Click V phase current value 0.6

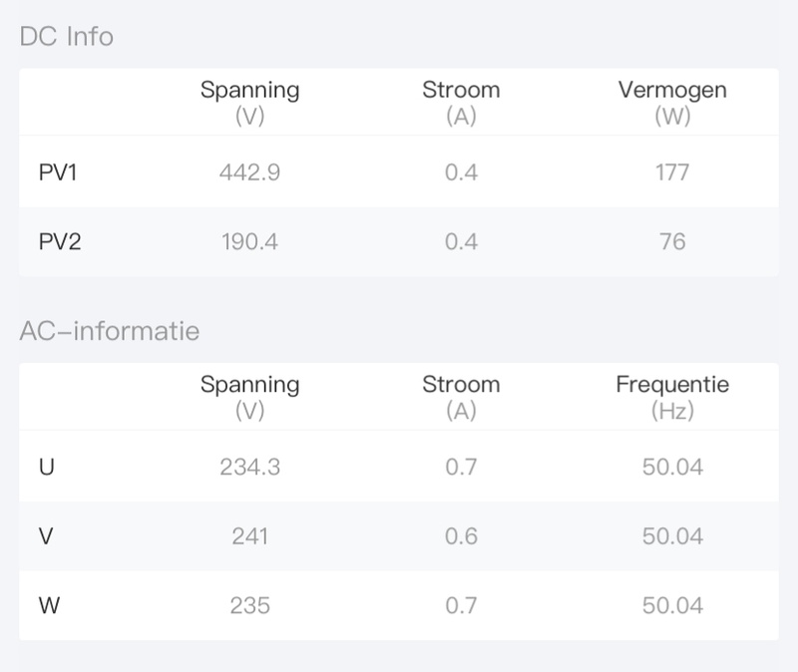[461, 536]
